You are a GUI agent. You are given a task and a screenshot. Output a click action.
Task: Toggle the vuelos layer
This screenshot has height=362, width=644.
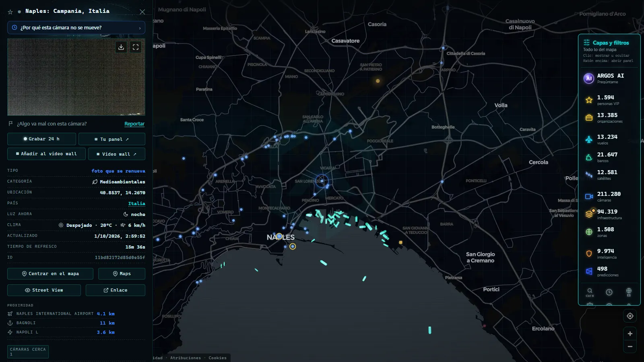point(609,139)
